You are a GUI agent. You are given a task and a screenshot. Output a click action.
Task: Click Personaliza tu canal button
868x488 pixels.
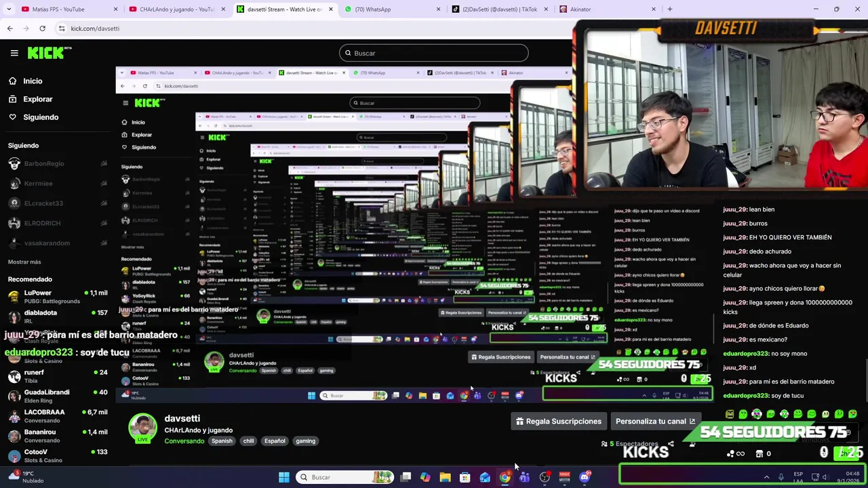[655, 422]
